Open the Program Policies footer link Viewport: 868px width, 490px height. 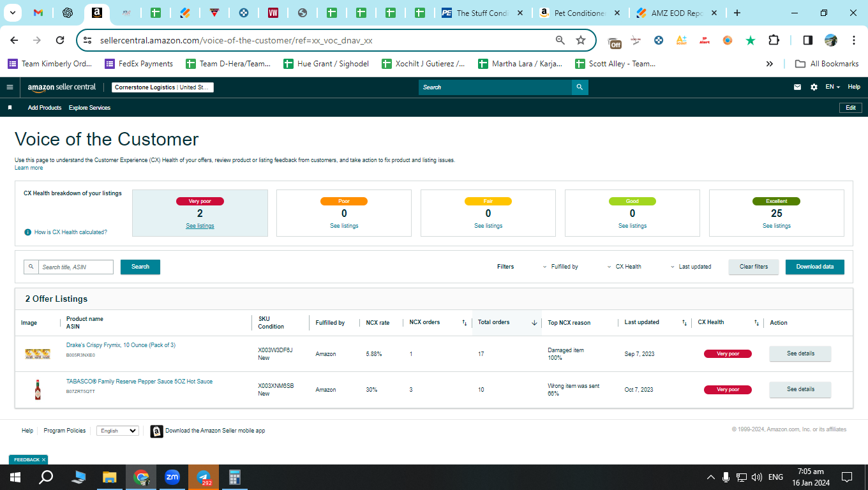[x=64, y=431]
